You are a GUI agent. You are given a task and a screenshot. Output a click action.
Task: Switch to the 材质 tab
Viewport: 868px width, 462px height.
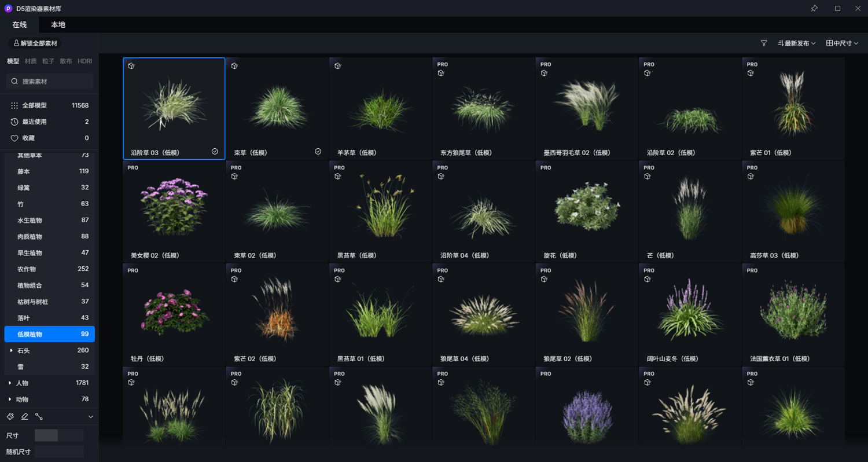click(x=31, y=61)
